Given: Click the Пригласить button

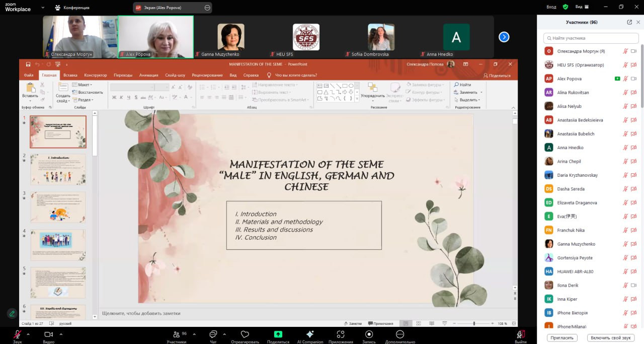Looking at the screenshot, I should 561,338.
